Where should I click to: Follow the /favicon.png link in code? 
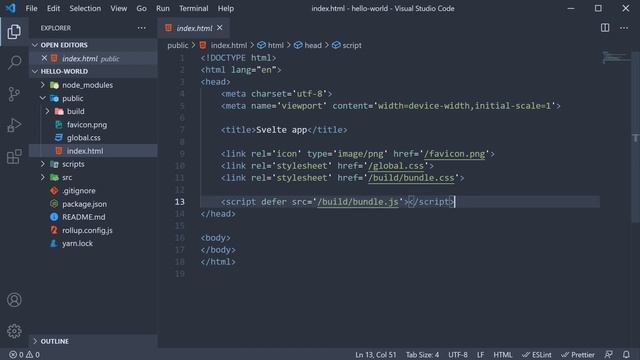tap(454, 154)
